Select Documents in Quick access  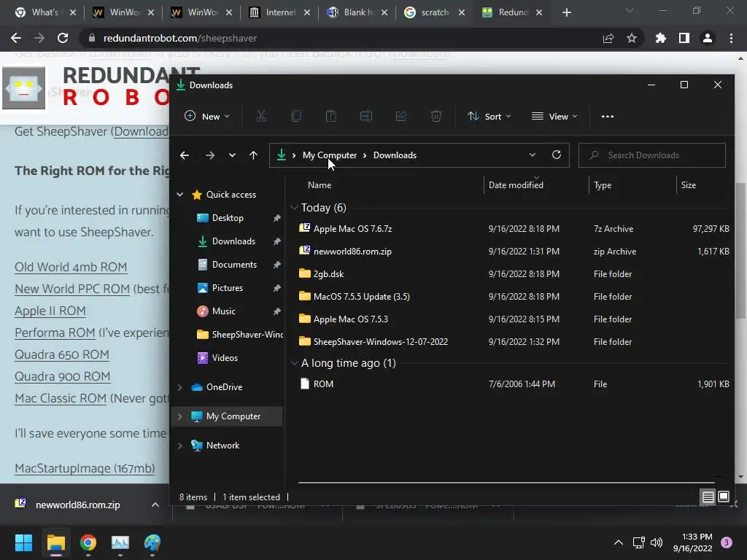pyautogui.click(x=234, y=264)
